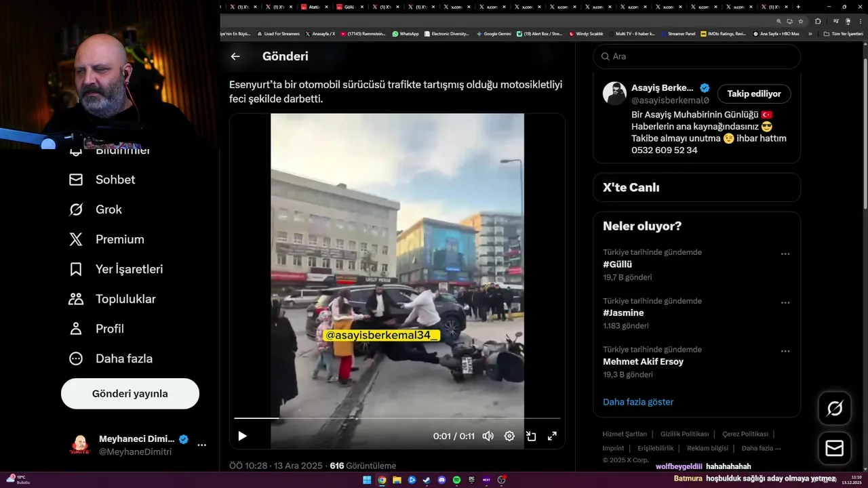Viewport: 868px width, 488px height.
Task: Open Gizlilik Politikası footer link
Action: [x=684, y=434]
